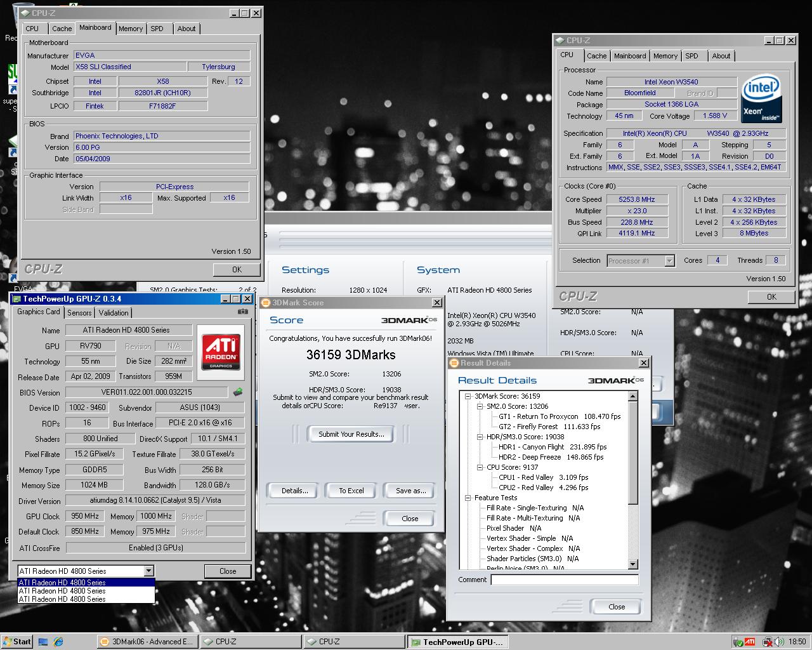
Task: Open Mainboard tab in the Xeon CPU-Z window
Action: click(x=630, y=56)
